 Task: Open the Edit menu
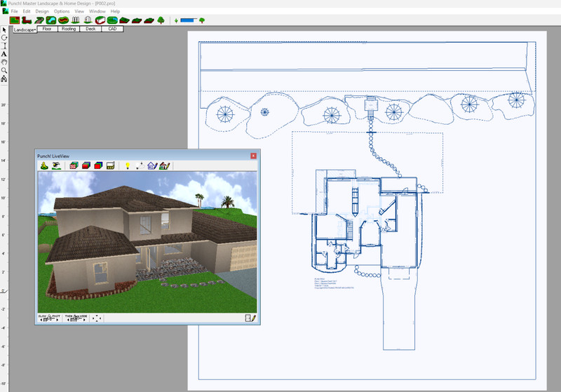(27, 11)
